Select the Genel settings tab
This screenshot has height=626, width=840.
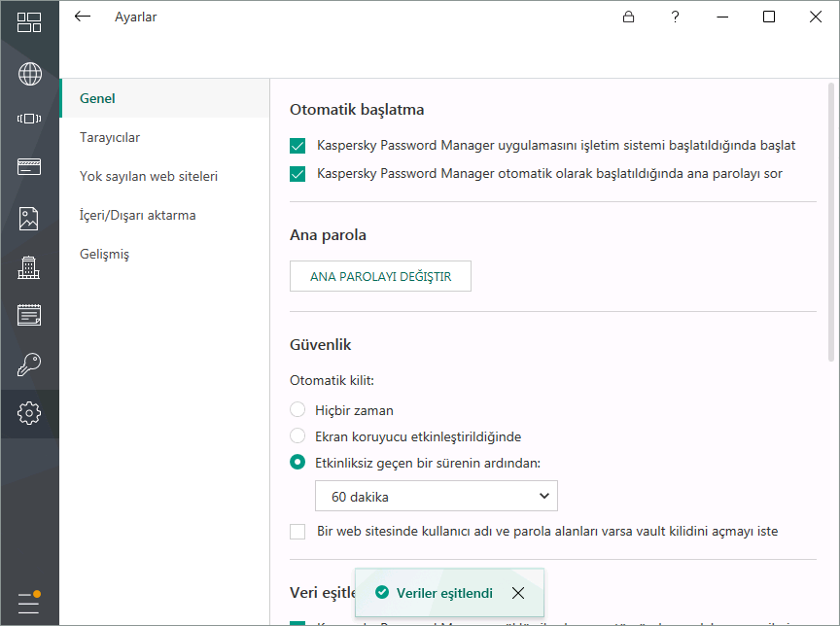(x=164, y=98)
